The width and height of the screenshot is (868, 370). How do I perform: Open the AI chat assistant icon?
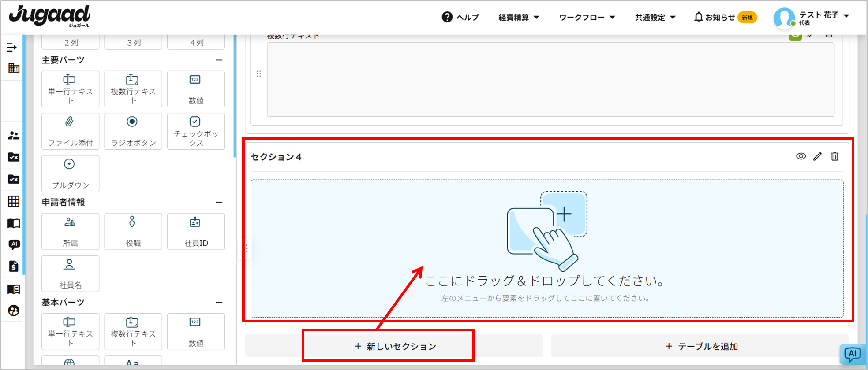(x=852, y=354)
